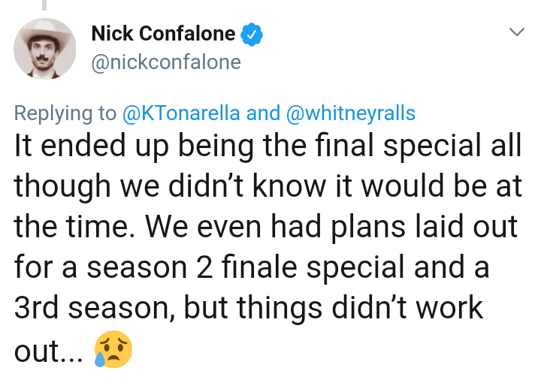Click the word 'and' between the mentions
This screenshot has height=392, width=541.
tap(263, 113)
